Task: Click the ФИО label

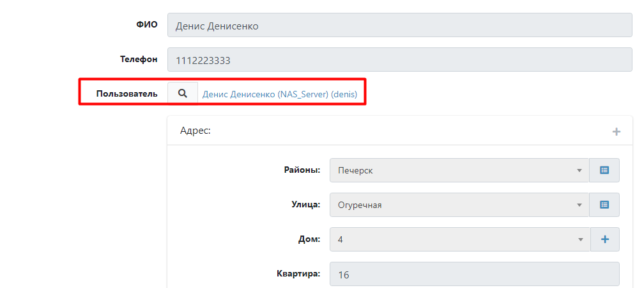Action: (146, 25)
